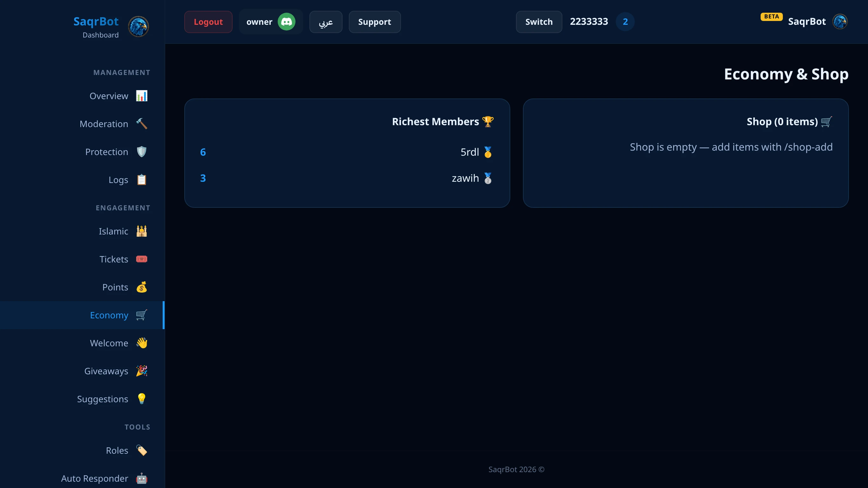Click the green Discord icon beside owner
Screen dimensions: 868x488
286,22
